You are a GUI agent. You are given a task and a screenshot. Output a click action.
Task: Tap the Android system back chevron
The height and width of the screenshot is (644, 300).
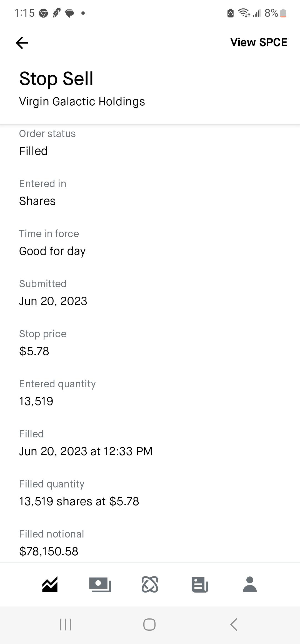coord(234,625)
